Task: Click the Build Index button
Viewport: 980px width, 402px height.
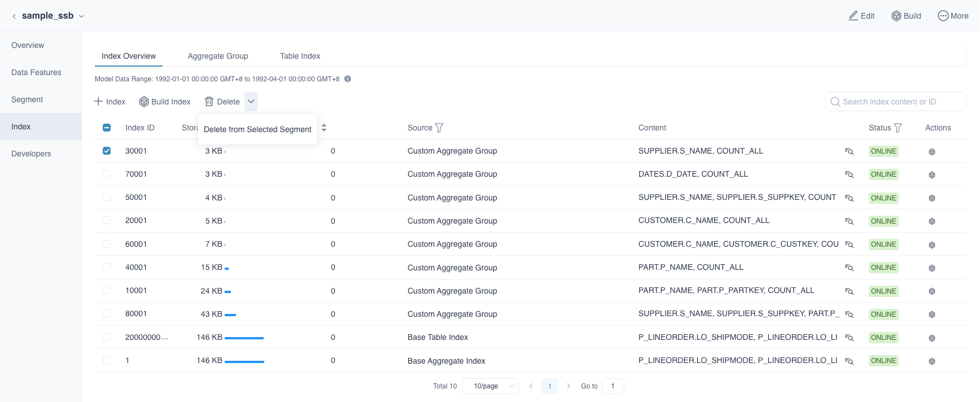Action: 165,102
